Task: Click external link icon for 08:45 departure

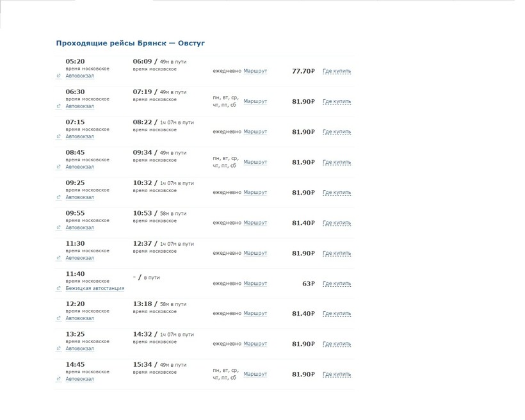Action: (59, 167)
